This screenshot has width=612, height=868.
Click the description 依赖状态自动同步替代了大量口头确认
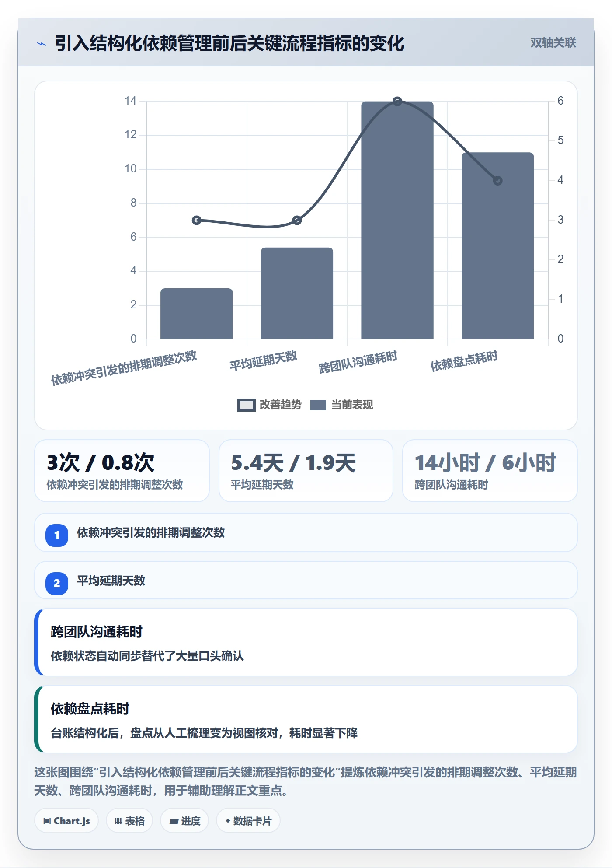pos(147,656)
